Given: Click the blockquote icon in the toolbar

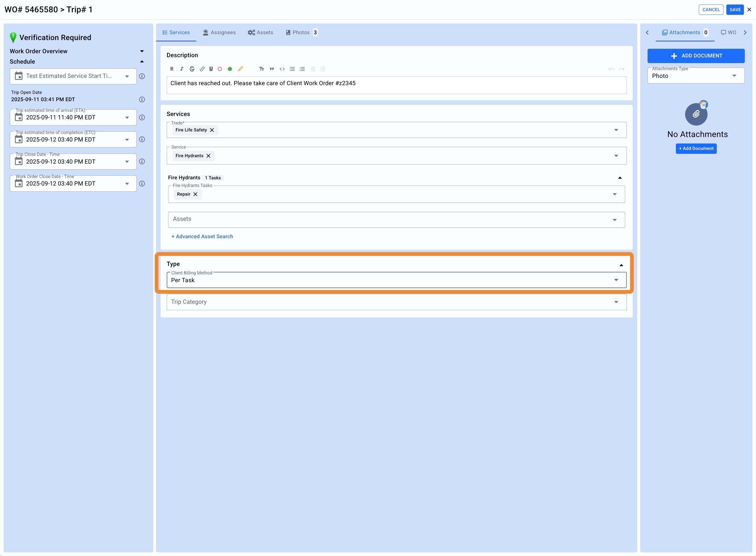Looking at the screenshot, I should pos(272,69).
